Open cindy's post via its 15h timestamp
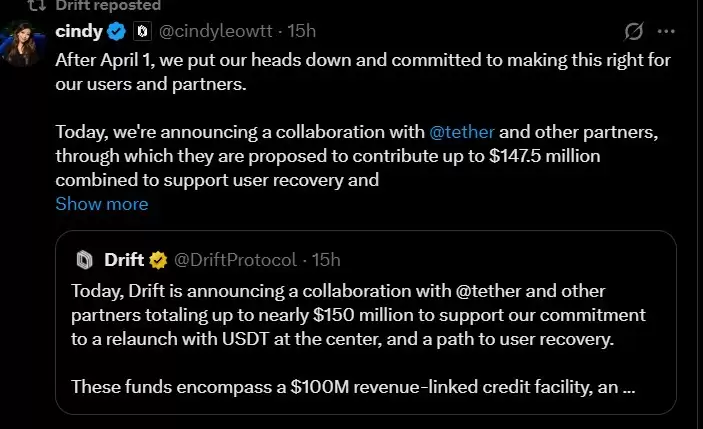The width and height of the screenshot is (703, 429). click(x=302, y=32)
